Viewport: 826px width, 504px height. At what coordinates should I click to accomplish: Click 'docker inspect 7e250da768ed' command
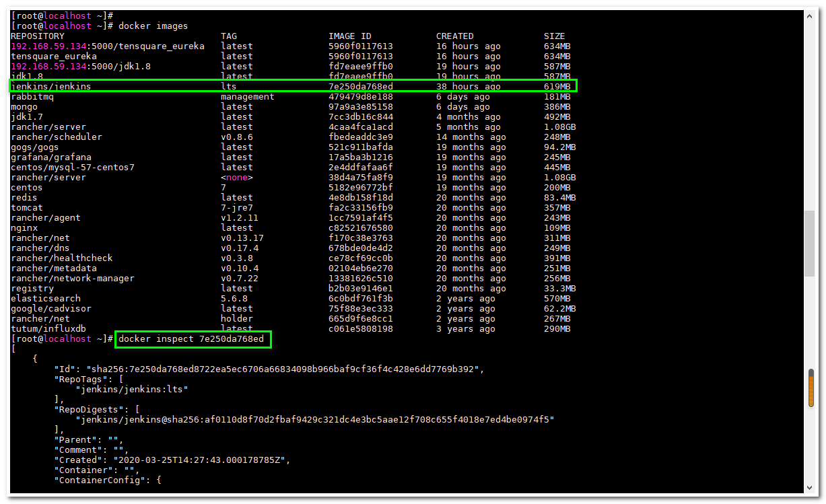[191, 338]
